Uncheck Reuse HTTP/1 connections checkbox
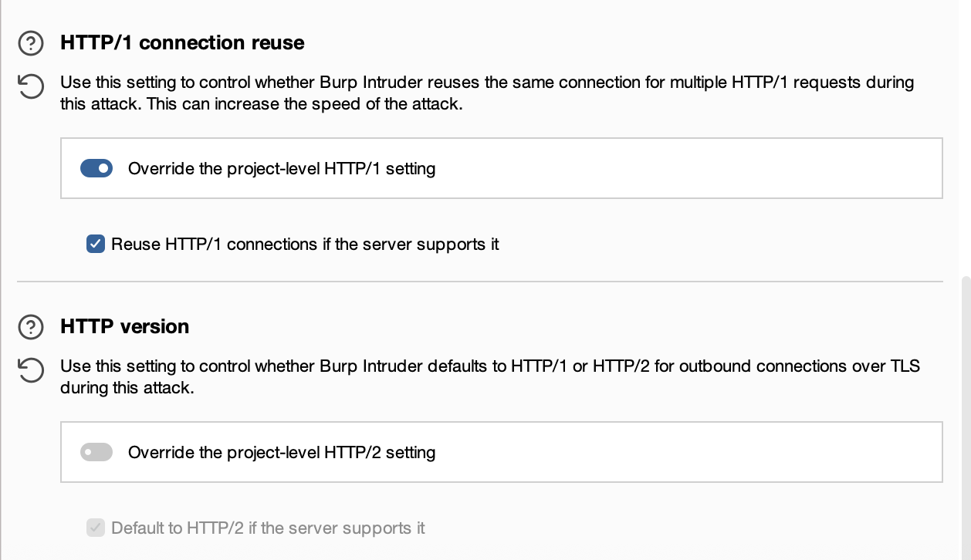 pyautogui.click(x=96, y=245)
